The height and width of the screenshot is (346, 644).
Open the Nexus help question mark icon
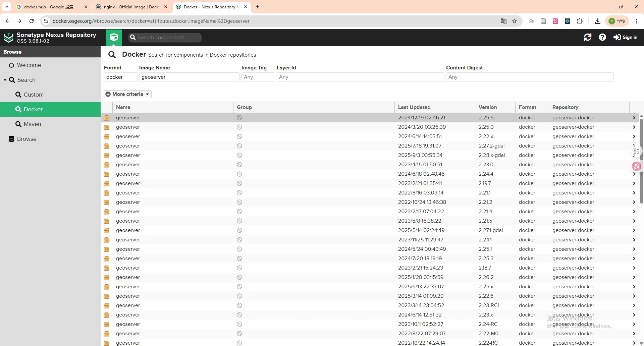(602, 37)
